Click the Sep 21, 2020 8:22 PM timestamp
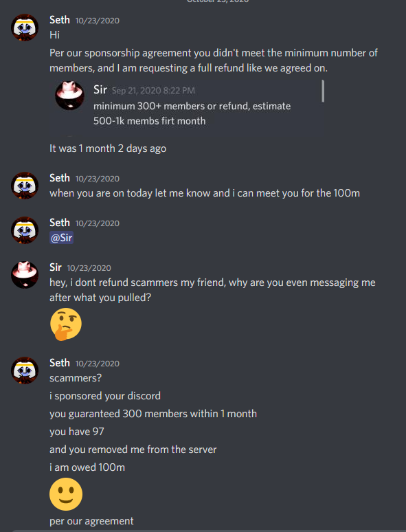 pos(153,91)
